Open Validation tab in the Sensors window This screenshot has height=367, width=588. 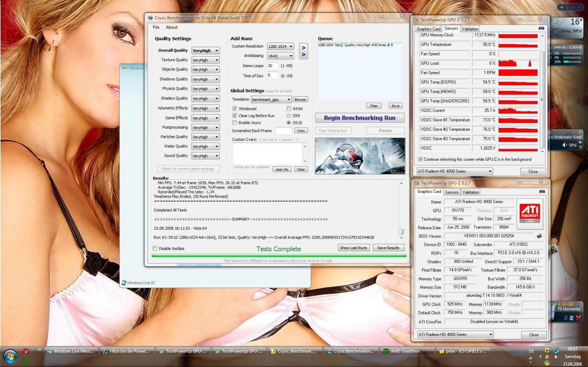470,29
